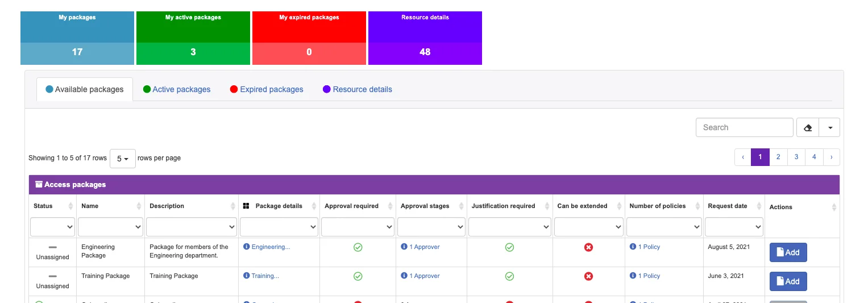Click the sort arrows on Actions column
The height and width of the screenshot is (303, 868).
834,207
